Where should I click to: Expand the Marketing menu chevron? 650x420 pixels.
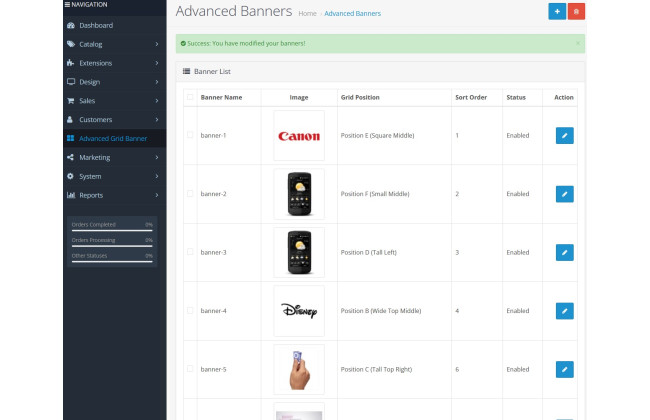[157, 157]
